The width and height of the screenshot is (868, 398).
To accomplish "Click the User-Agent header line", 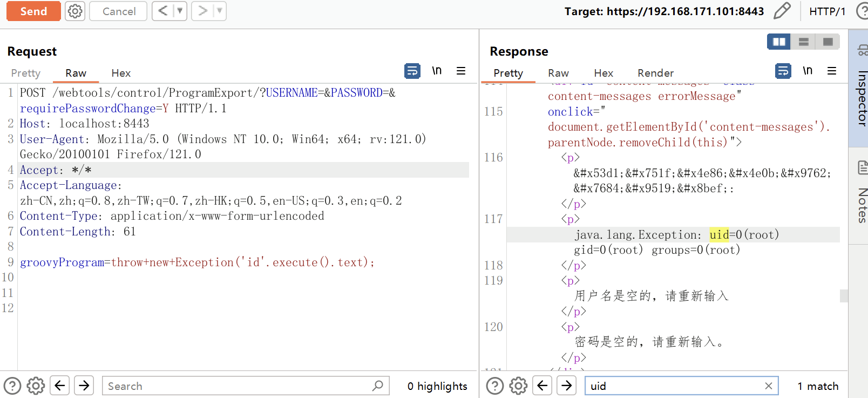I will (x=223, y=147).
